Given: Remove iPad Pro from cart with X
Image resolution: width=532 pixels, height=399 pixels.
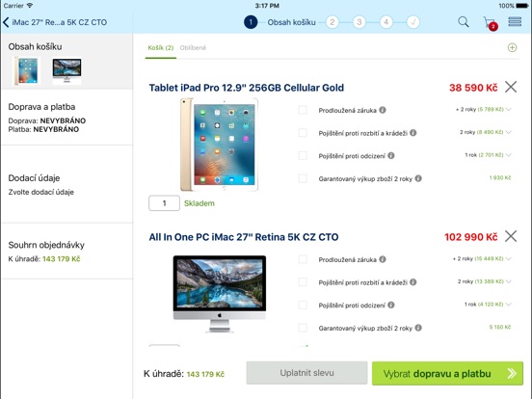Looking at the screenshot, I should pyautogui.click(x=511, y=87).
